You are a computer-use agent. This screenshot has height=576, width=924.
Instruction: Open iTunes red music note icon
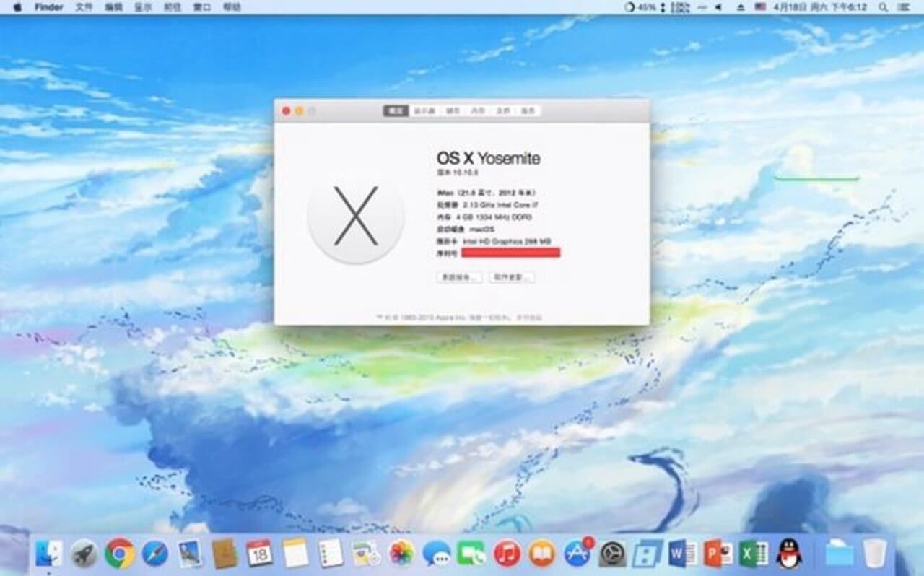pos(507,554)
